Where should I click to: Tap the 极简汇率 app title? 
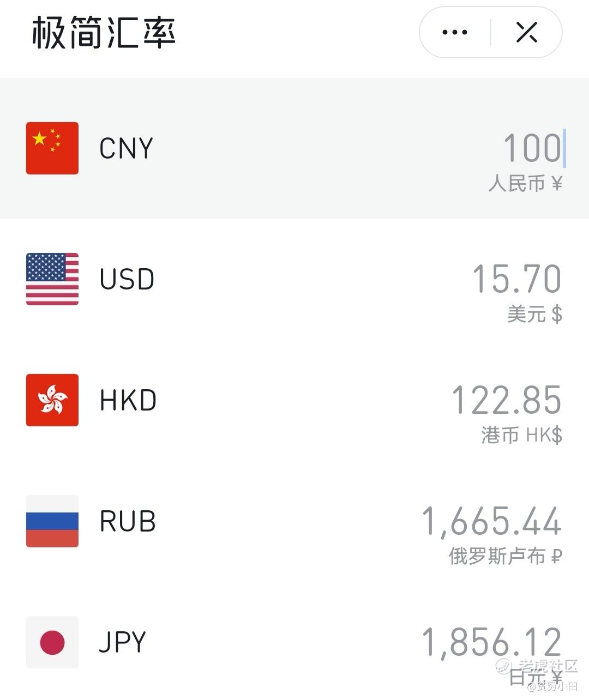103,32
